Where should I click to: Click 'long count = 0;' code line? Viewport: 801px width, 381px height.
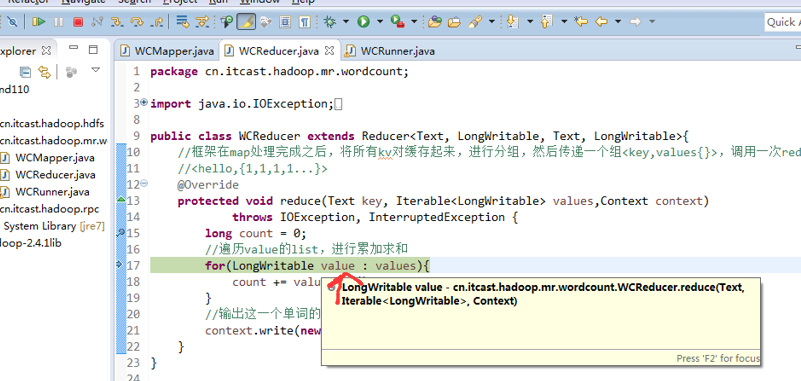click(255, 233)
